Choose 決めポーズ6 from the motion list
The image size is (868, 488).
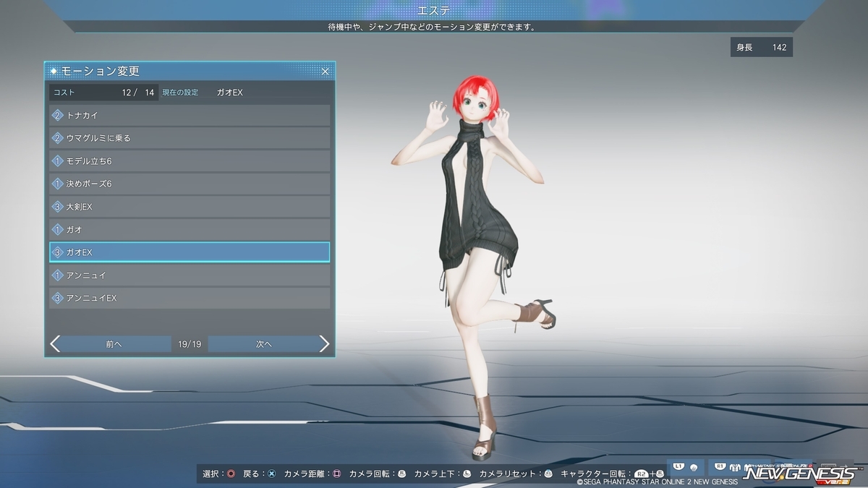(x=190, y=184)
